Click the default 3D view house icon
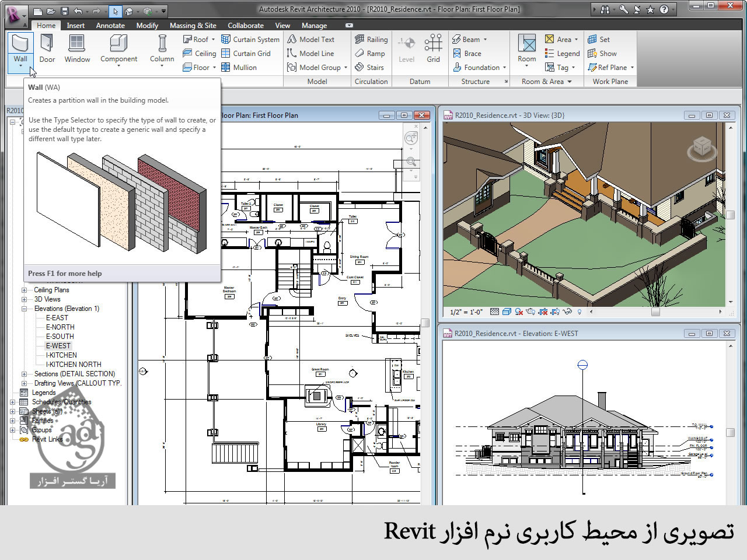This screenshot has width=747, height=560. (129, 10)
